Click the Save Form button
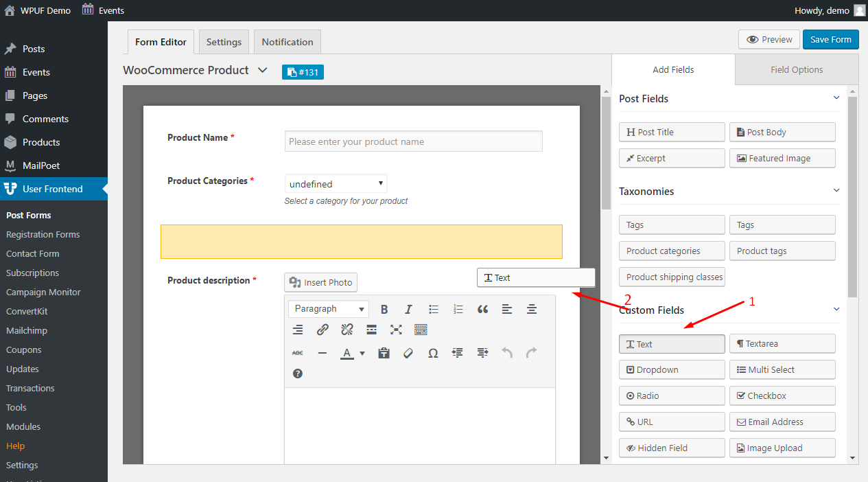 [830, 40]
